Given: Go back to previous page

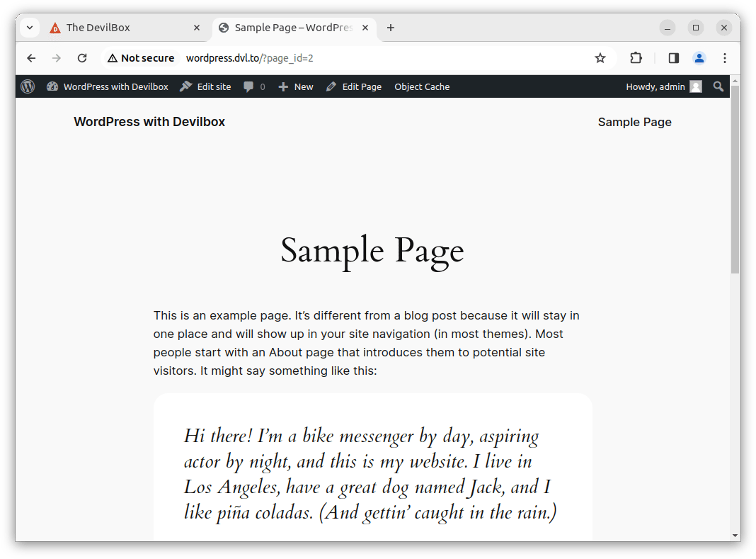Looking at the screenshot, I should 31,58.
